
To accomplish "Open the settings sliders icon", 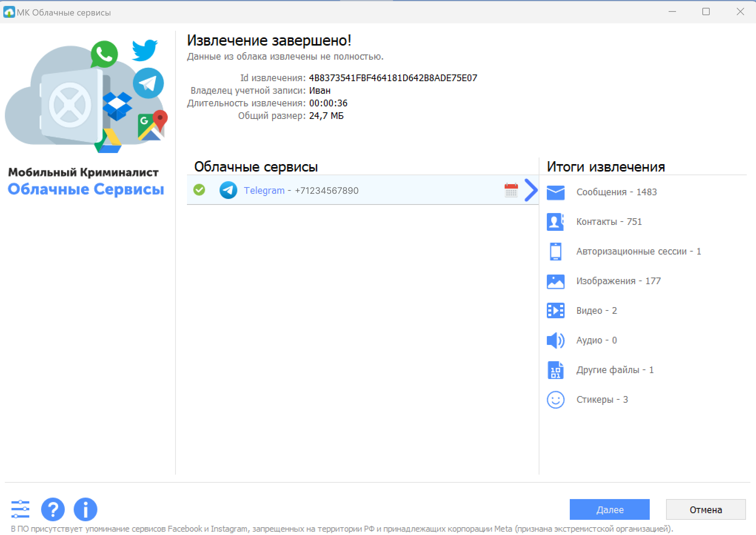I will point(20,509).
